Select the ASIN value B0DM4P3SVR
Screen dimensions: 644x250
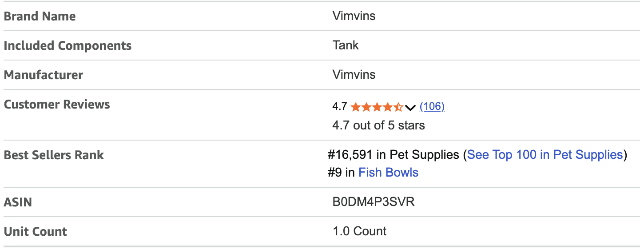pyautogui.click(x=374, y=202)
